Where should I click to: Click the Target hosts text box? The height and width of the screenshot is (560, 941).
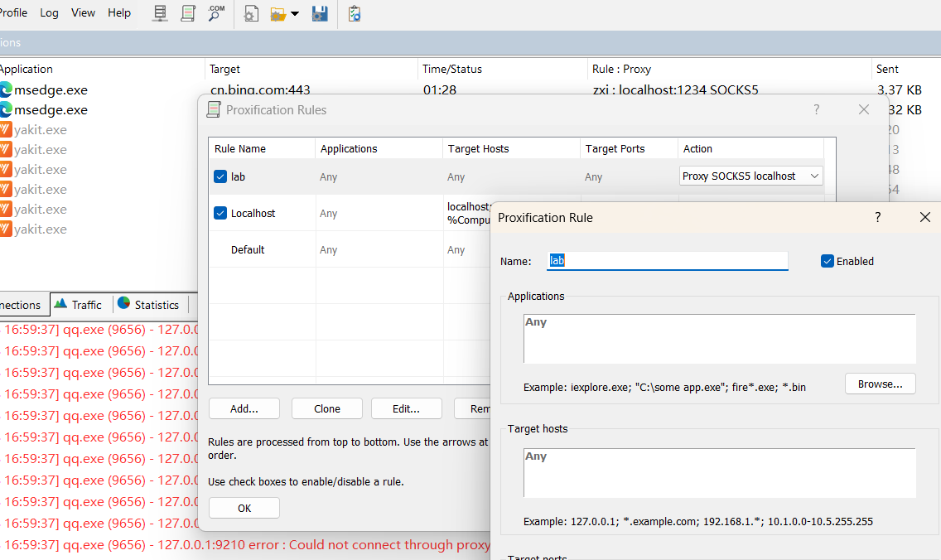720,473
